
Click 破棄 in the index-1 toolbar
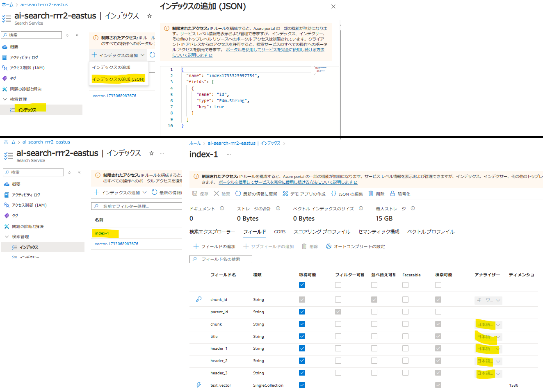(222, 194)
